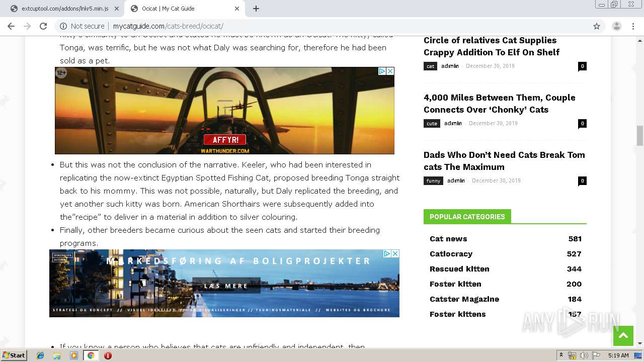644x362 pixels.
Task: Switch to the extcuptool.com lnkr5.min.js tab
Action: coord(64,9)
